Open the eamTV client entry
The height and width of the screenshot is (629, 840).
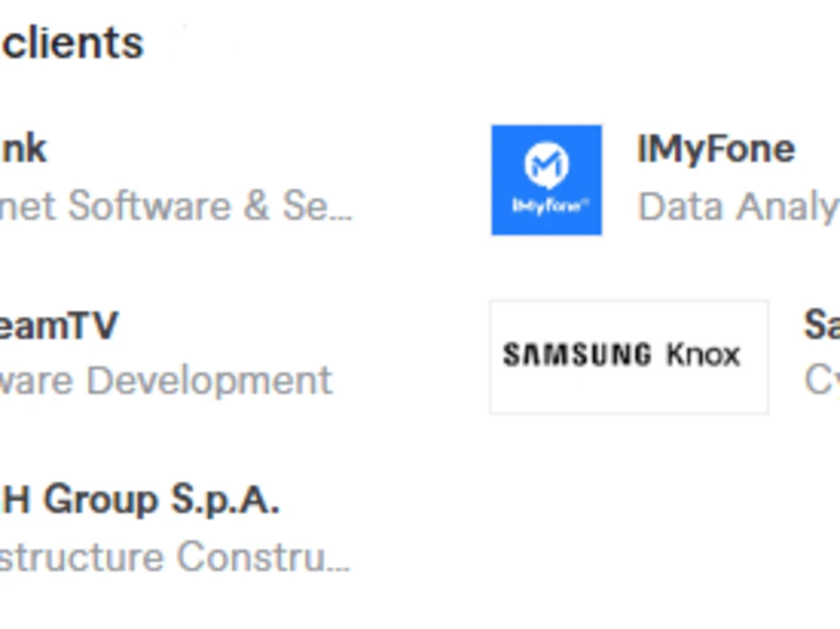click(x=59, y=325)
